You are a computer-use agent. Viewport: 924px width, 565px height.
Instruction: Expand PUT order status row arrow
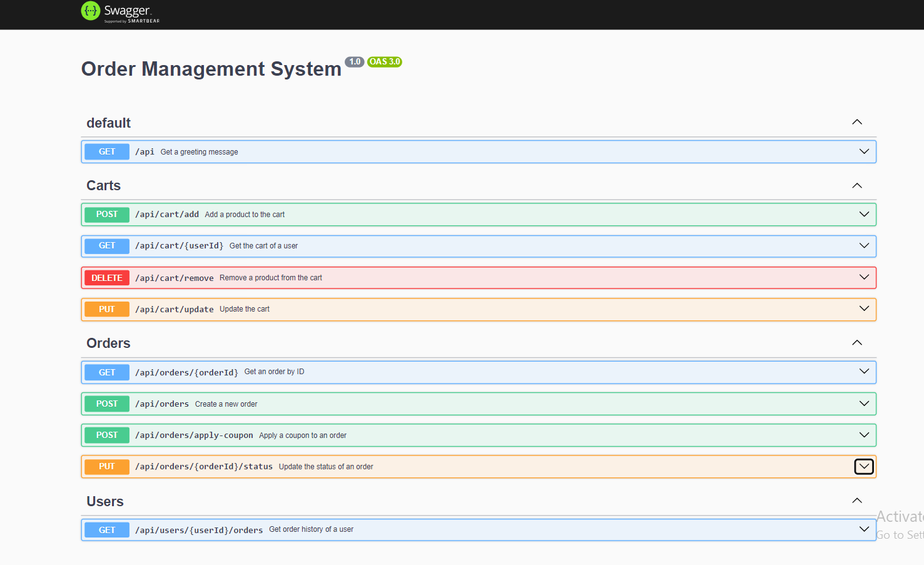click(x=864, y=466)
